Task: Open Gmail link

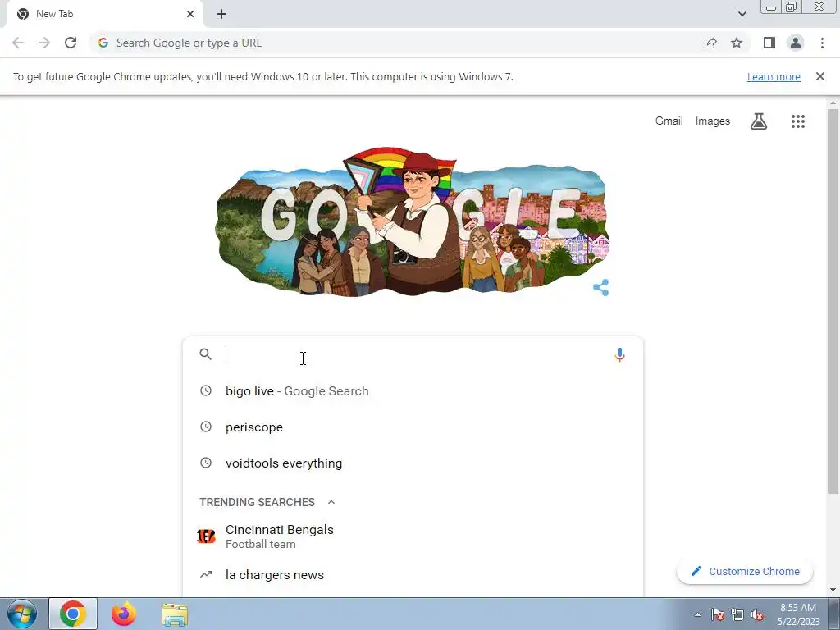Action: 669,121
